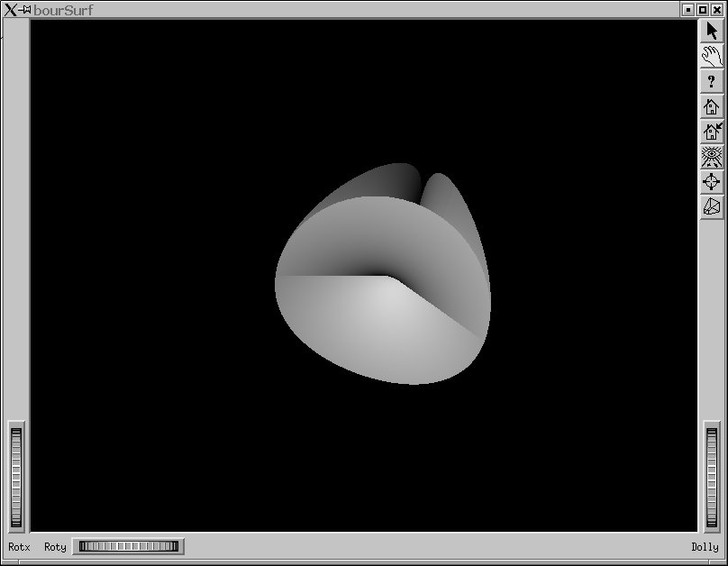The image size is (728, 566).
Task: Click the Dolly thumbwheel on right side
Action: click(x=712, y=478)
